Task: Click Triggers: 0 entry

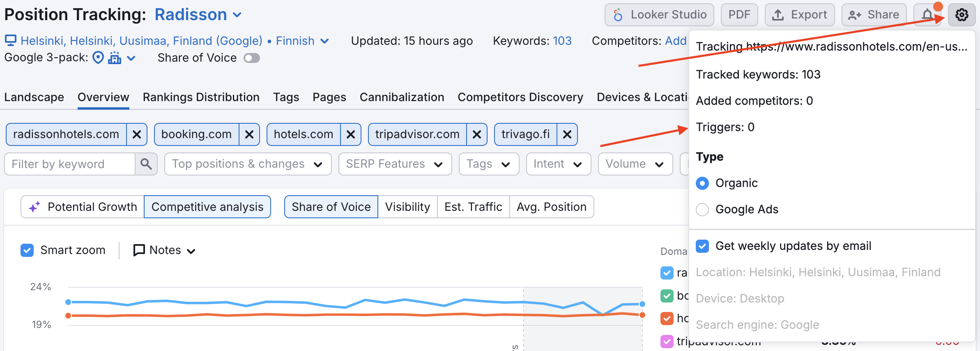Action: tap(725, 127)
